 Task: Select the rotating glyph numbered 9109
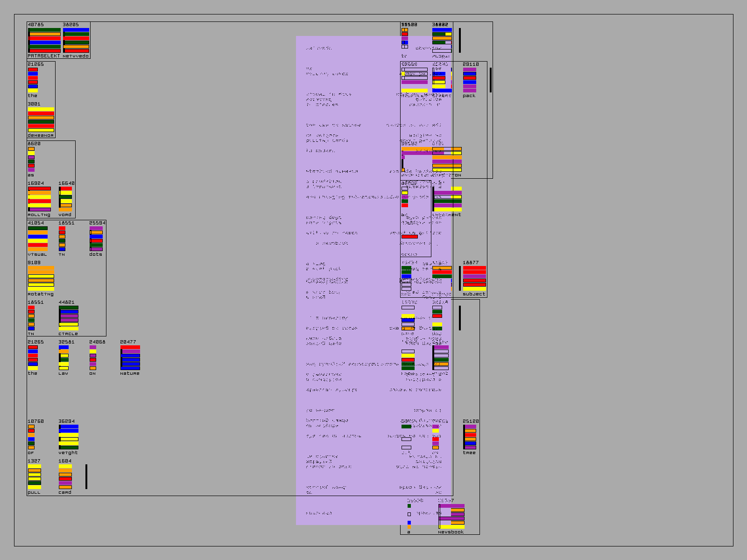(41, 279)
